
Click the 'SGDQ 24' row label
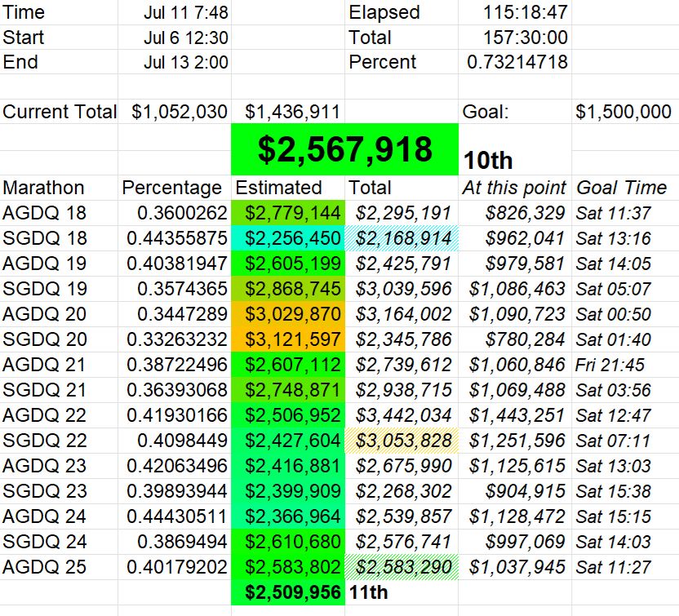pos(59,542)
